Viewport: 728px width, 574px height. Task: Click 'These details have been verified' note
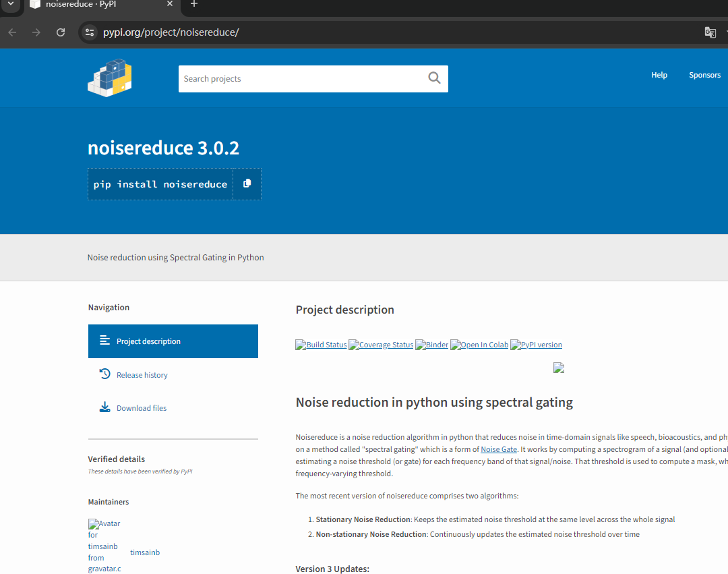[x=140, y=471]
